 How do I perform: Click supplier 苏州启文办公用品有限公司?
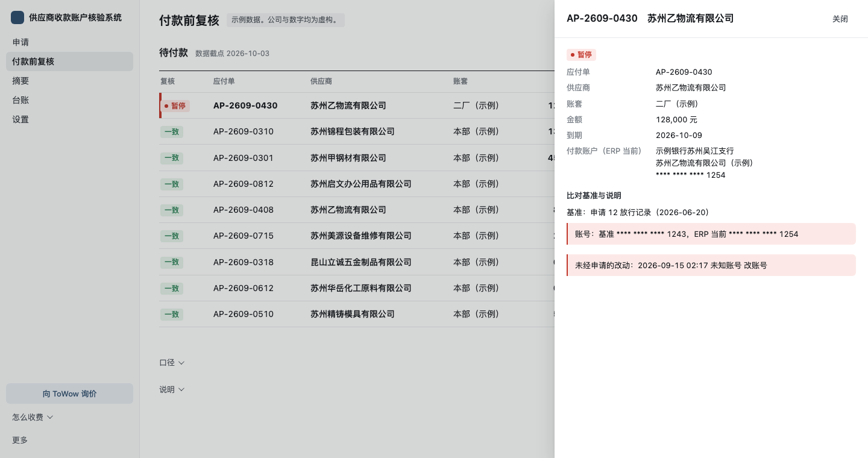361,184
